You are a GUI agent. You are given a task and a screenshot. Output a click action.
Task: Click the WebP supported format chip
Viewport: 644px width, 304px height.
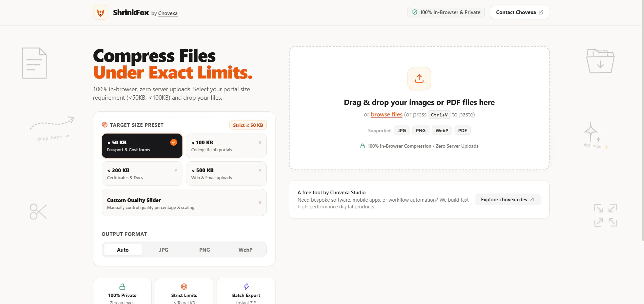(x=442, y=131)
